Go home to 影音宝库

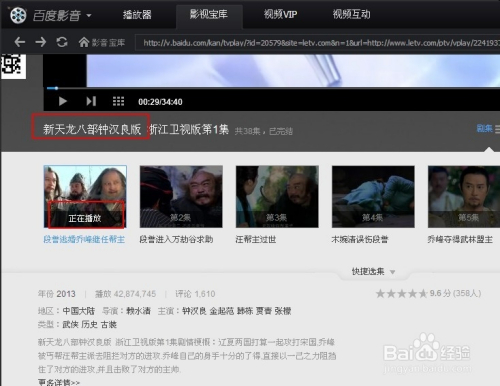tap(102, 42)
